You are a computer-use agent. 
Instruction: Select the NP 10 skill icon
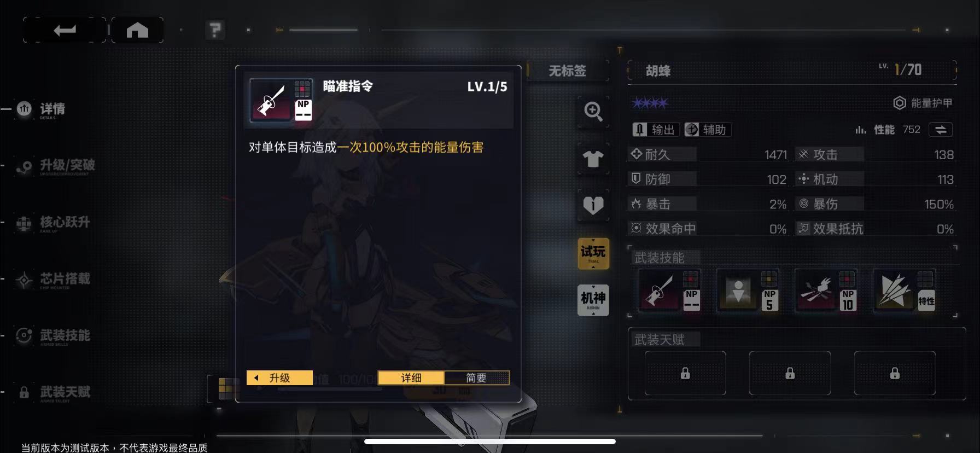pyautogui.click(x=826, y=291)
